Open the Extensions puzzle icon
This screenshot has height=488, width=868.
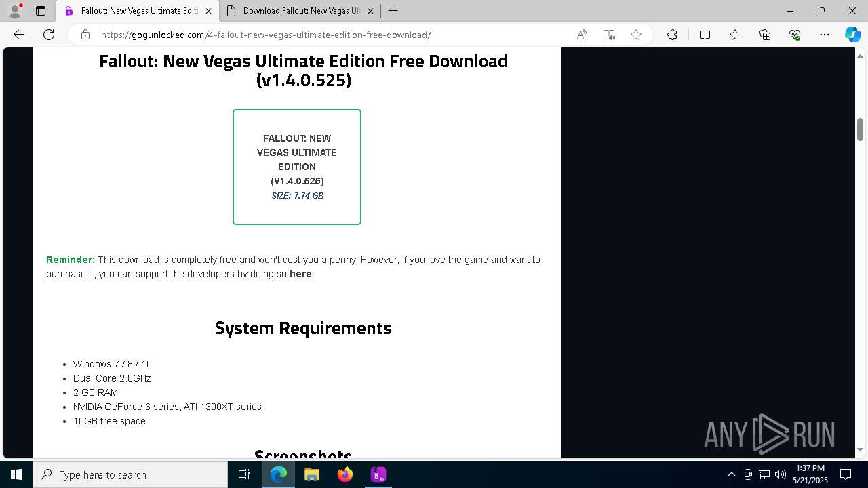tap(672, 35)
